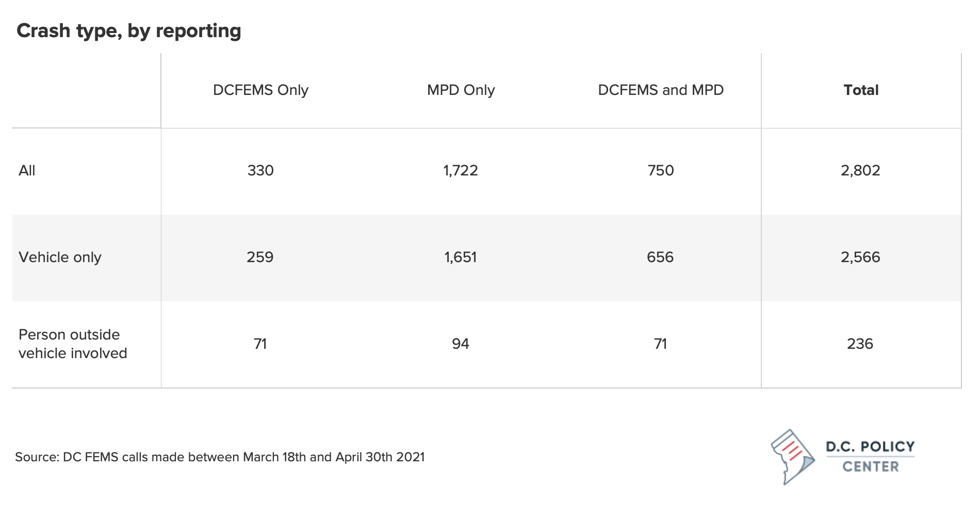Click the Source DC FEMS calls footnote
The height and width of the screenshot is (516, 980).
click(x=220, y=457)
